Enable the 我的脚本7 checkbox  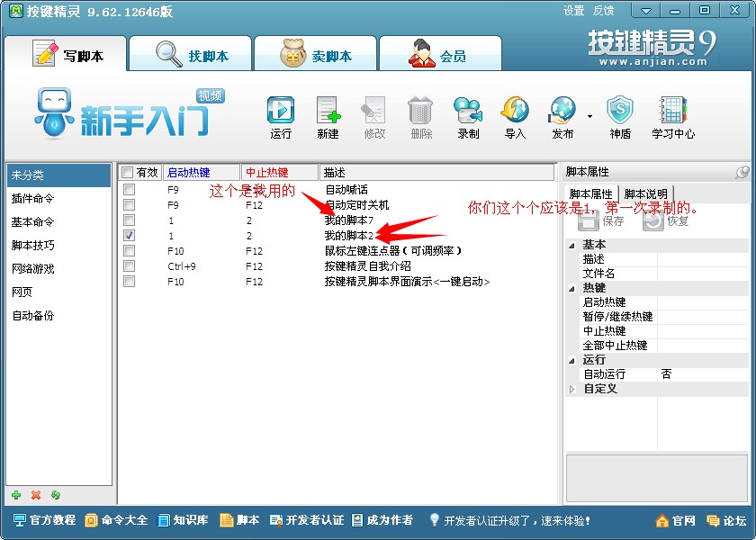(x=129, y=220)
